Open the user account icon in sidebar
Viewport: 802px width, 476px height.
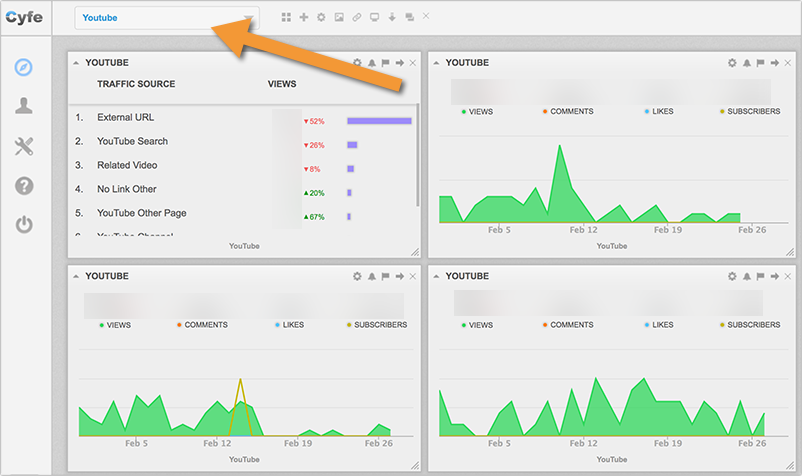(24, 107)
